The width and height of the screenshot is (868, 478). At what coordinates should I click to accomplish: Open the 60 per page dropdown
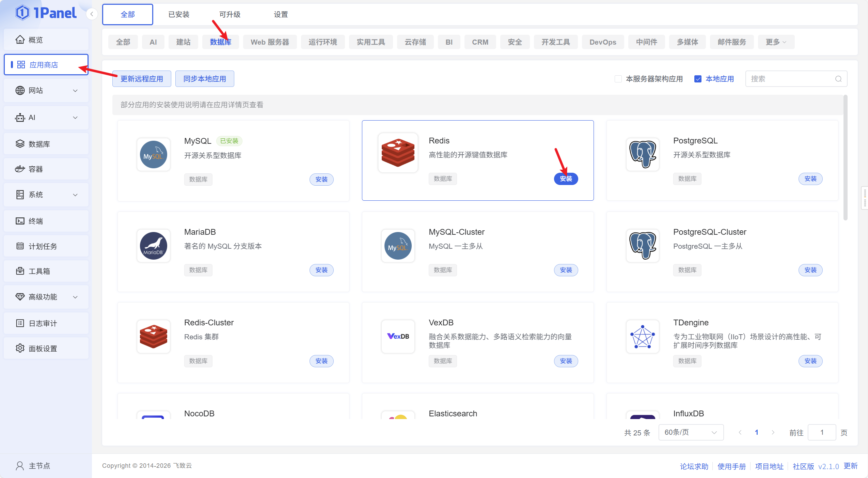(x=691, y=432)
